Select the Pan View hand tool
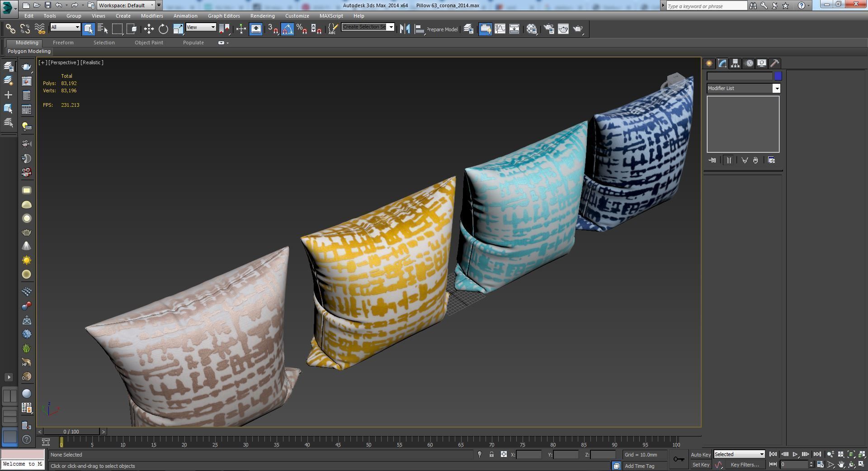Viewport: 868px width, 471px height. click(841, 465)
